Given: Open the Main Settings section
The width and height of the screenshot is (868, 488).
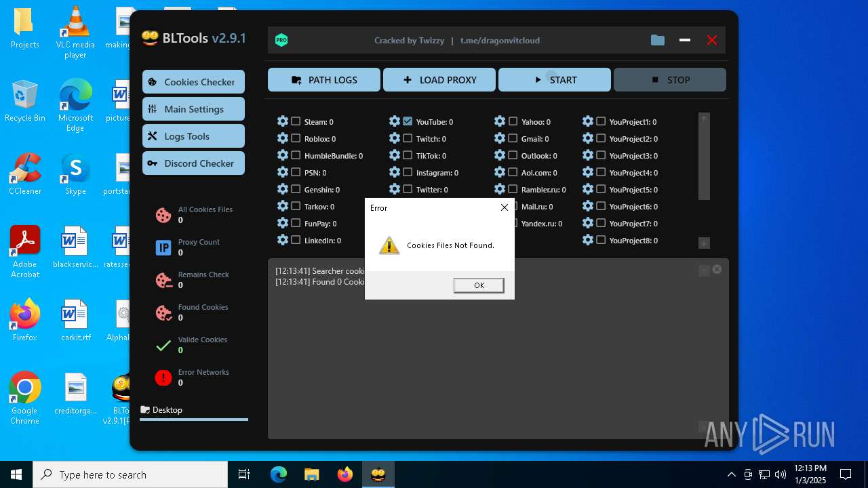Looking at the screenshot, I should 193,108.
